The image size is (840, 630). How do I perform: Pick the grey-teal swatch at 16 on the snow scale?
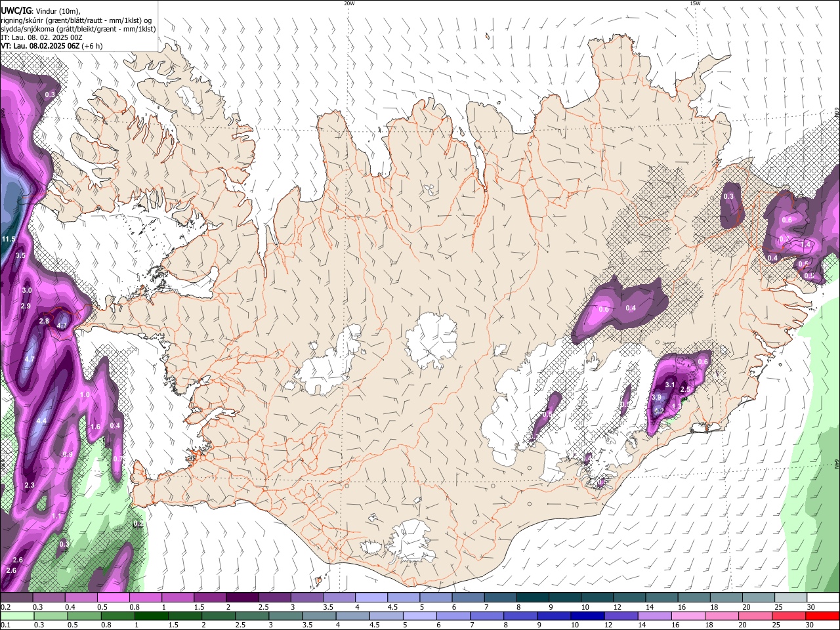694,597
